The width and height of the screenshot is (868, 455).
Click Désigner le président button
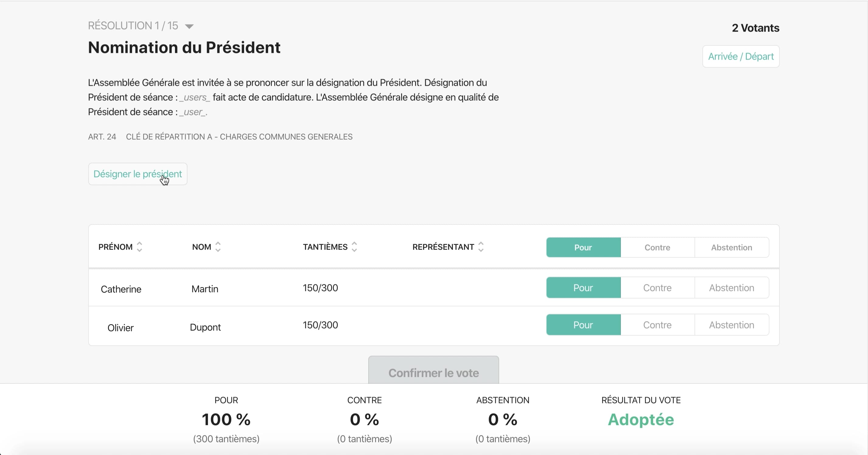tap(138, 174)
